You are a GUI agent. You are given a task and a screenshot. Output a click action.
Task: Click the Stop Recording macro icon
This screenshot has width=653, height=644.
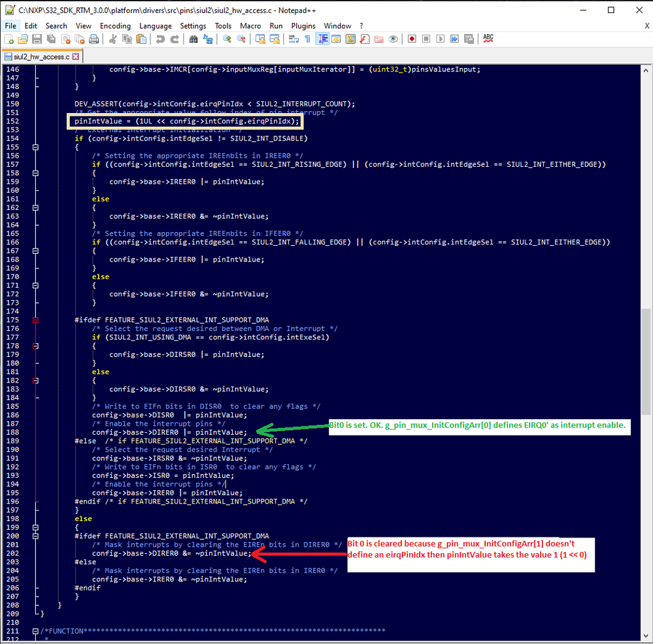coord(426,39)
